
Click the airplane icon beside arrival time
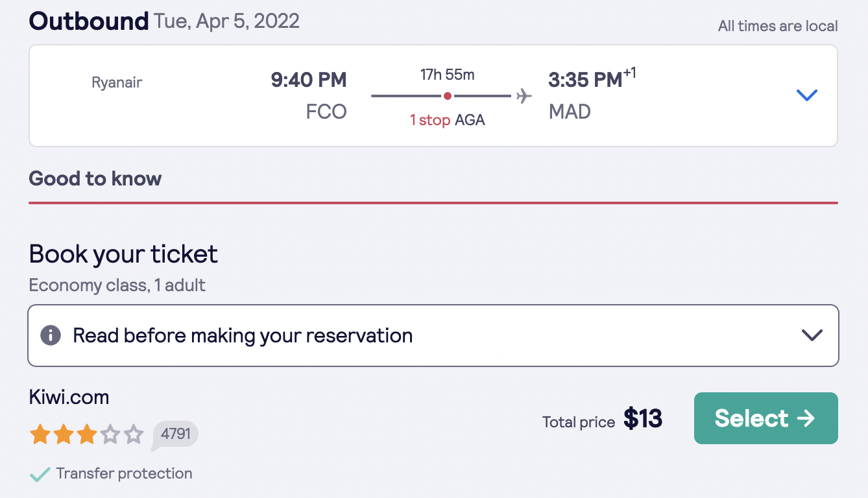pyautogui.click(x=524, y=96)
